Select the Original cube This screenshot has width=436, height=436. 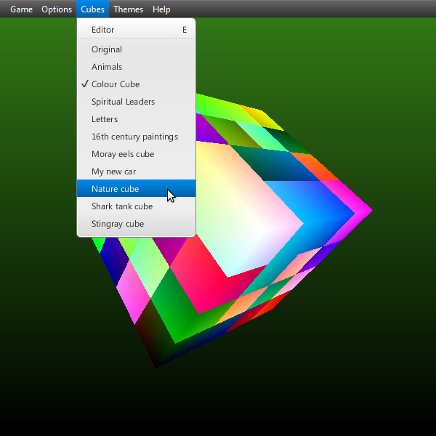[136, 49]
